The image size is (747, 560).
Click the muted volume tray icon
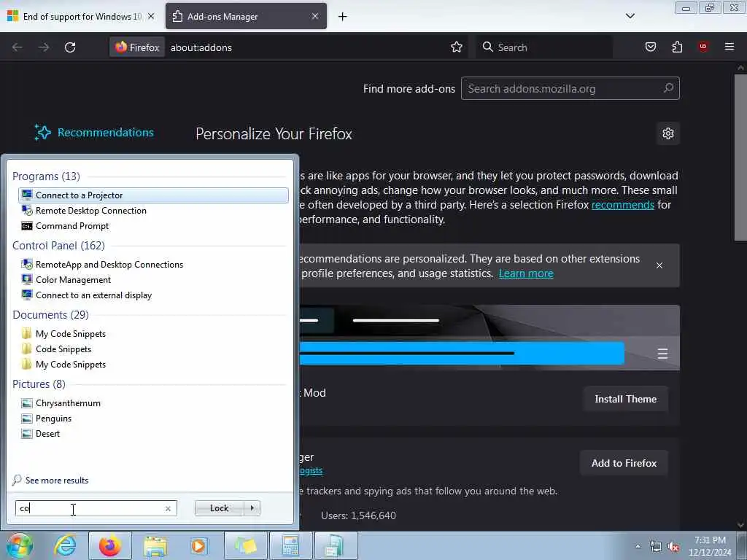tap(673, 547)
